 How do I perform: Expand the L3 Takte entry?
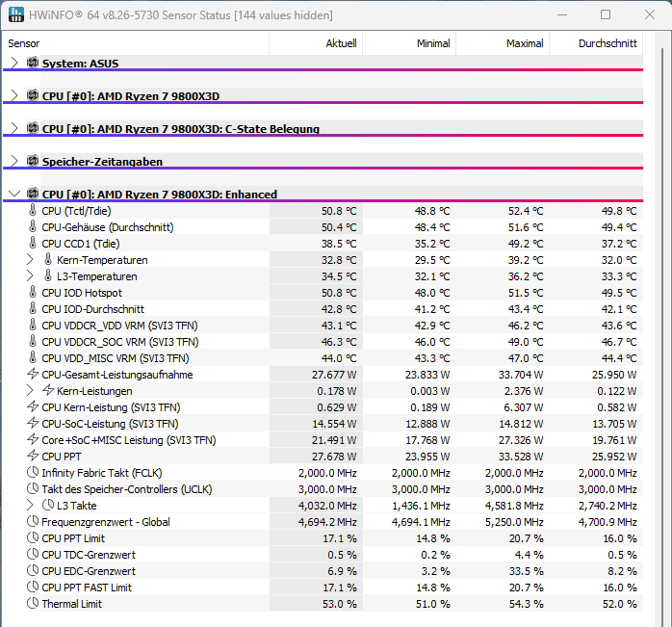[30, 506]
